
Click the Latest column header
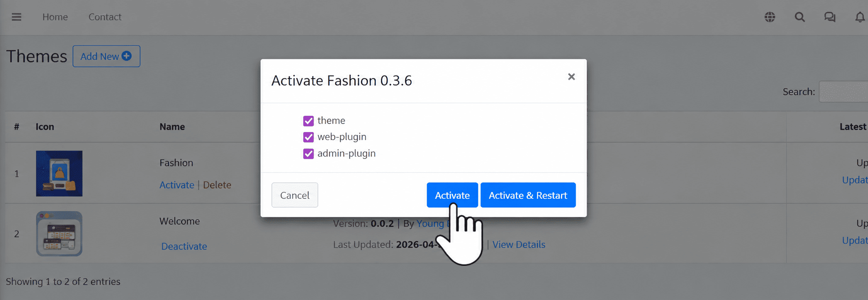853,127
